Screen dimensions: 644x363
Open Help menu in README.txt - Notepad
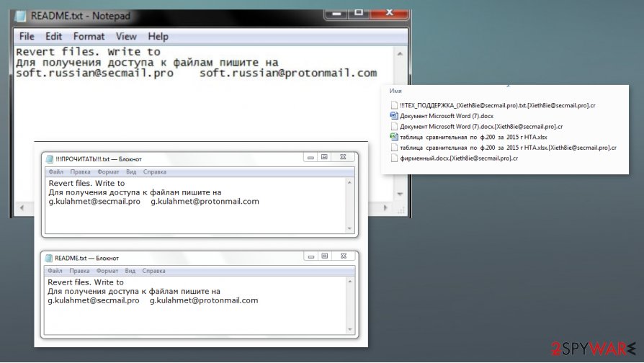click(158, 37)
